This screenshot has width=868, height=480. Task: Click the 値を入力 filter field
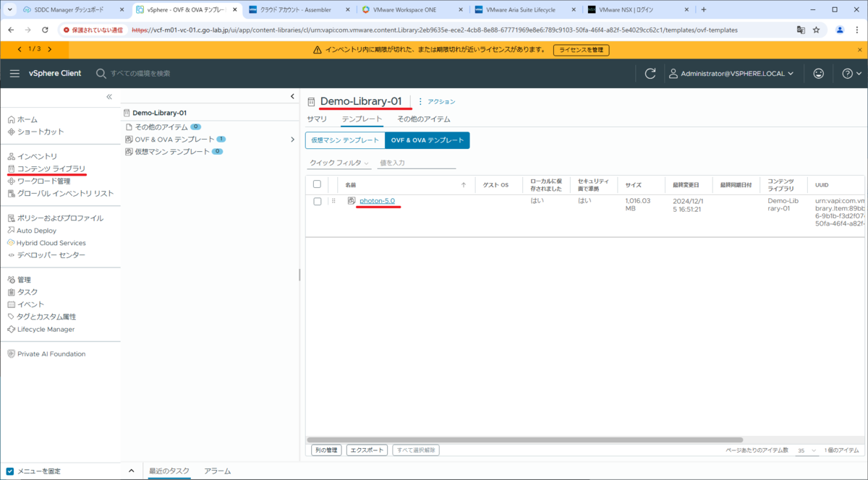(x=417, y=163)
